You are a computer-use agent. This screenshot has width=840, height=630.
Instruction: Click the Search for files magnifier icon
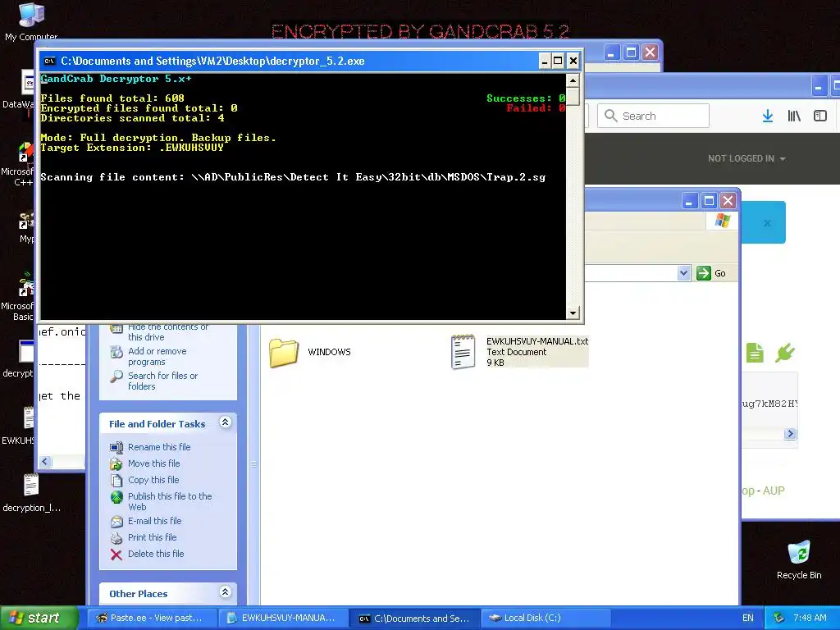click(116, 377)
